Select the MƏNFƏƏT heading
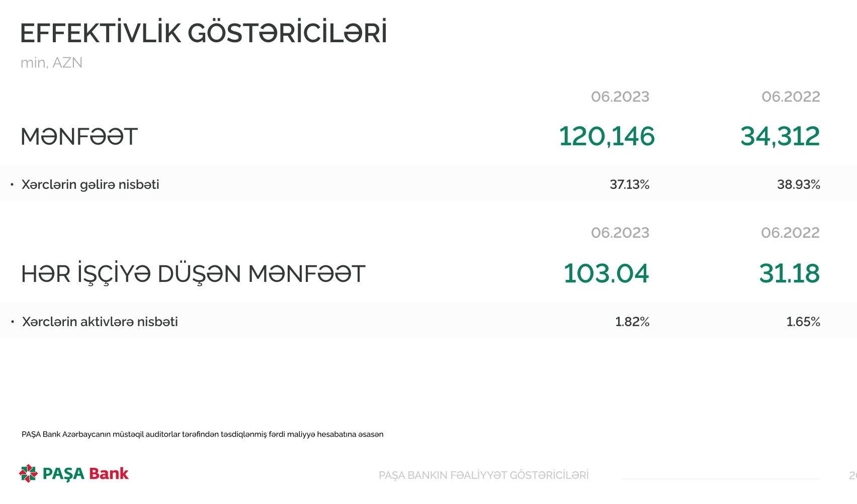The height and width of the screenshot is (504, 857). [79, 137]
